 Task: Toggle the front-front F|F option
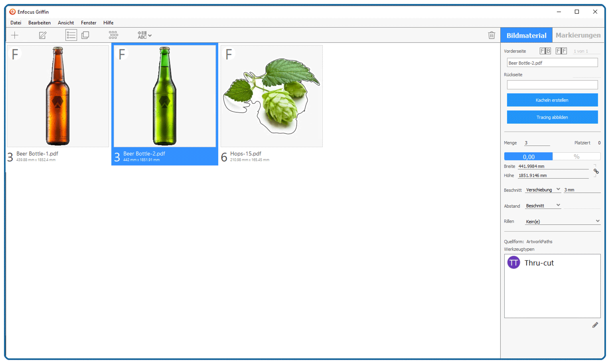tap(561, 51)
